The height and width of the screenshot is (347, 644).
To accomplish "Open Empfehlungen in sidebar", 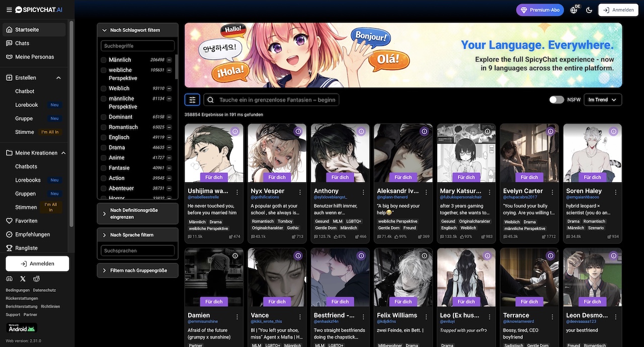I will 34,234.
